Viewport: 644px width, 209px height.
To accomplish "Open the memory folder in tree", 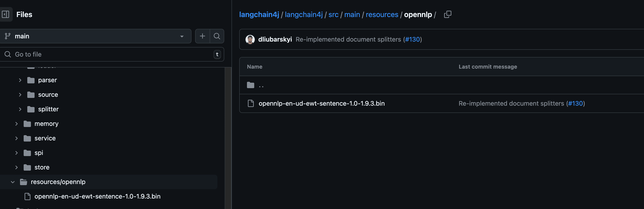I will pyautogui.click(x=46, y=124).
